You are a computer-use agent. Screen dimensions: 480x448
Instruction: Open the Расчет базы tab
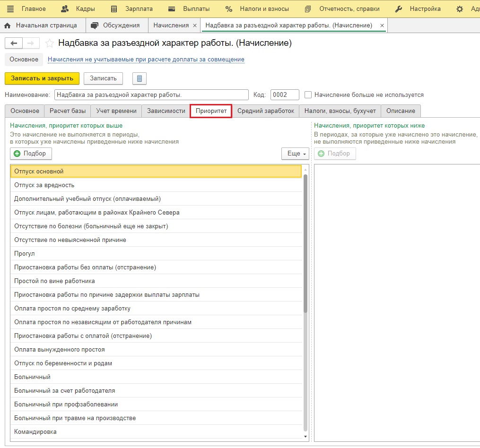pos(68,111)
